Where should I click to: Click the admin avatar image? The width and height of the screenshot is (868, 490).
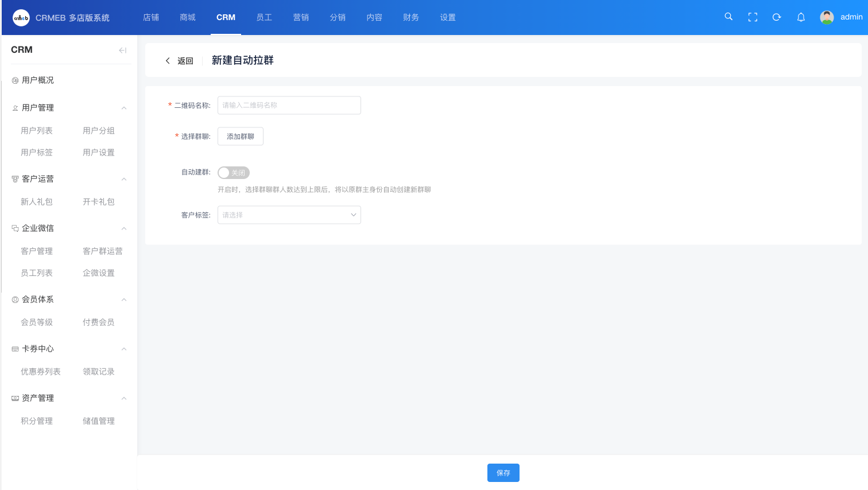click(827, 17)
